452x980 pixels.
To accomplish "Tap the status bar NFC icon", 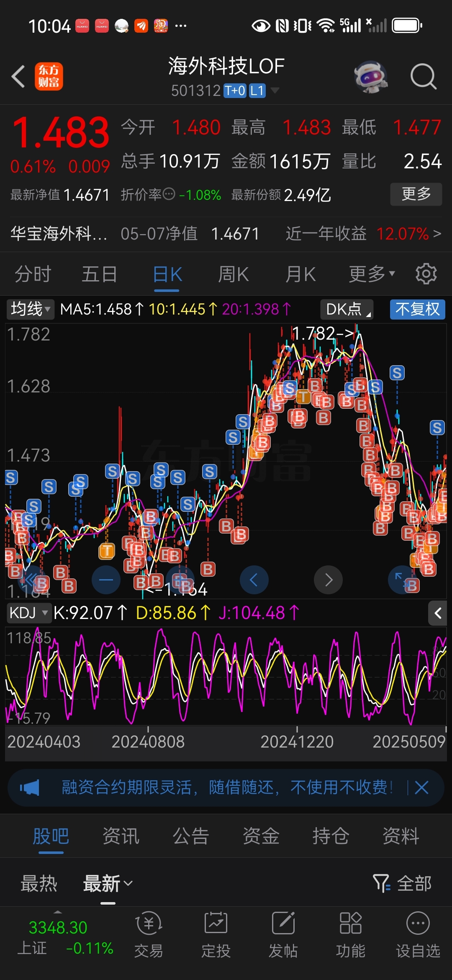I will (282, 26).
